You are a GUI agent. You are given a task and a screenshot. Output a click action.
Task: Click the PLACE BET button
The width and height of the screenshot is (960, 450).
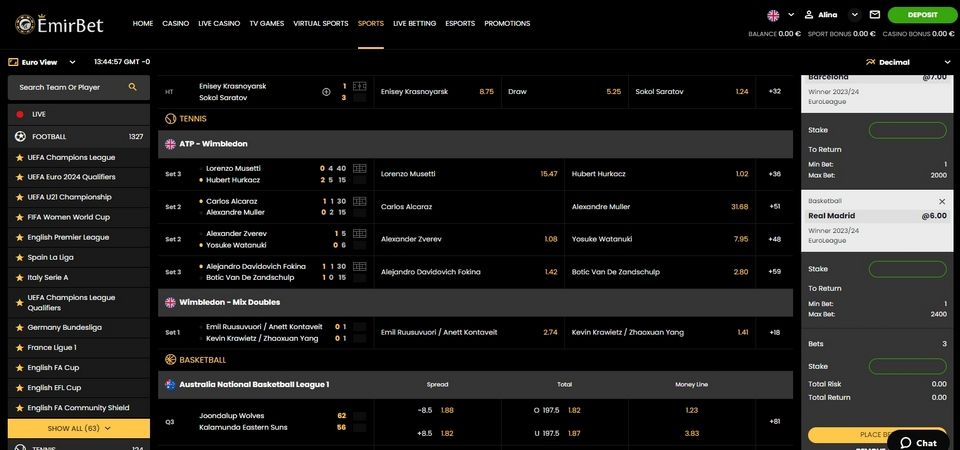tap(877, 435)
